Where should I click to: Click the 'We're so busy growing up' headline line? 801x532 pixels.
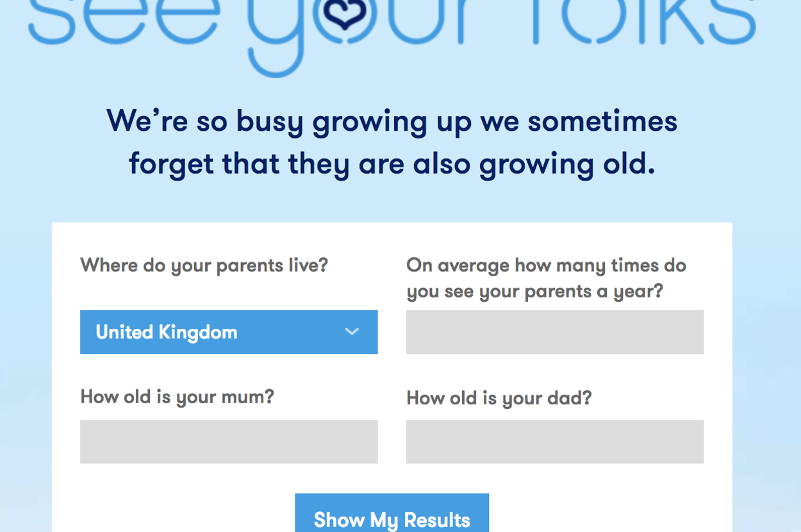pyautogui.click(x=392, y=121)
